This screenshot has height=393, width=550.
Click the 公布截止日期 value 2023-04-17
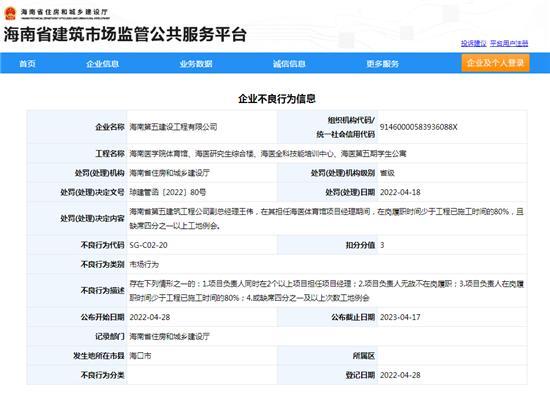pyautogui.click(x=400, y=317)
